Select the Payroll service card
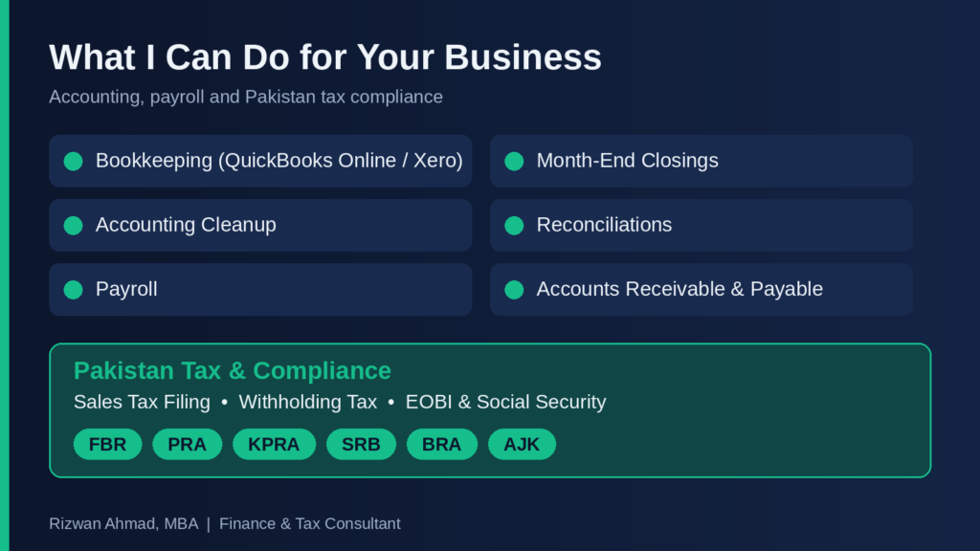This screenshot has width=980, height=551. pyautogui.click(x=260, y=289)
